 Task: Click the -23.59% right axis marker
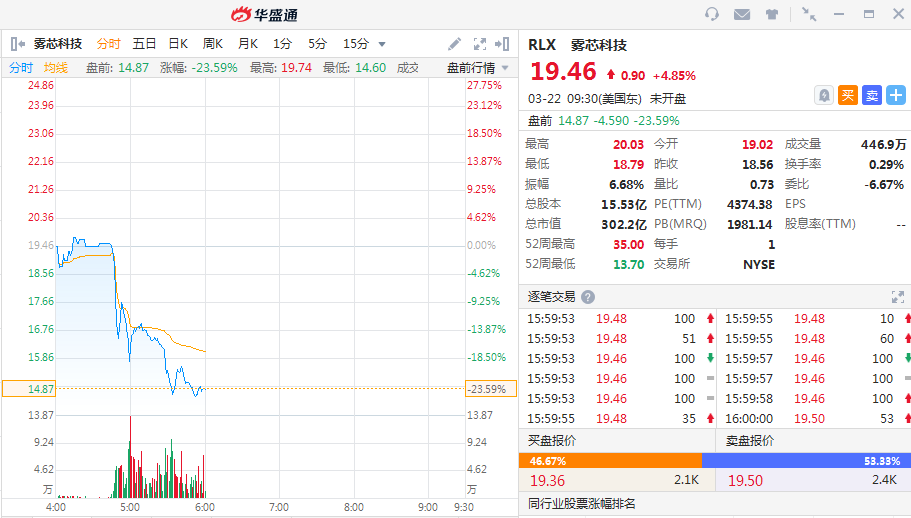[491, 388]
